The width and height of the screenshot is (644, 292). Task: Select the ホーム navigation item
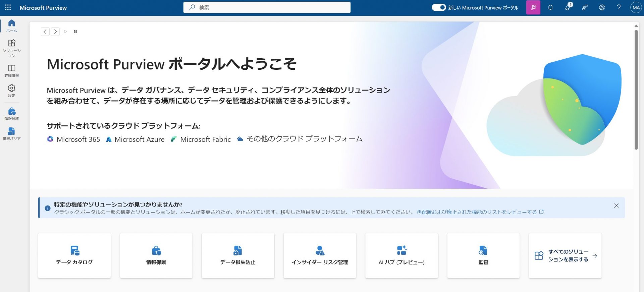click(12, 25)
